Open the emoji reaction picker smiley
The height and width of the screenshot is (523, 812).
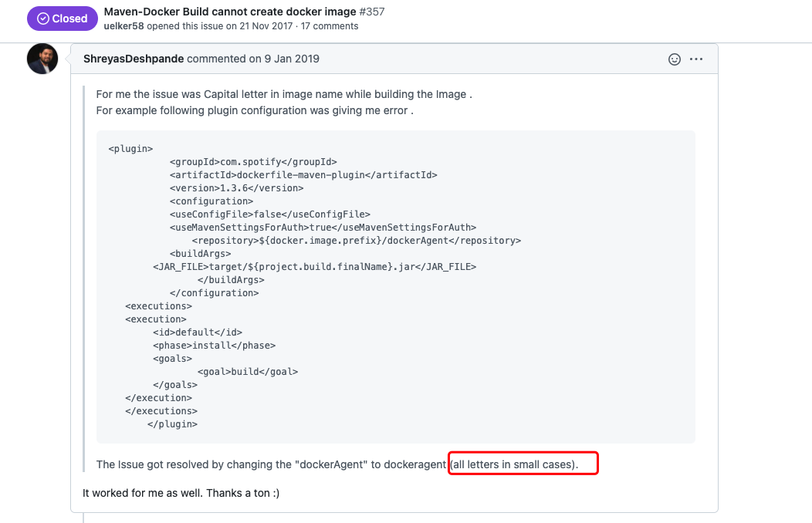pyautogui.click(x=675, y=59)
